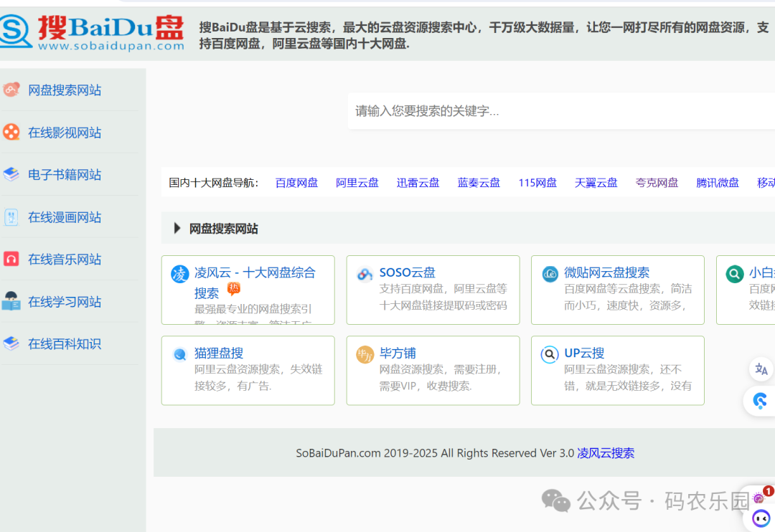Open the 猫狸盘搜 search card
Screen dimensions: 775x532
pyautogui.click(x=248, y=371)
